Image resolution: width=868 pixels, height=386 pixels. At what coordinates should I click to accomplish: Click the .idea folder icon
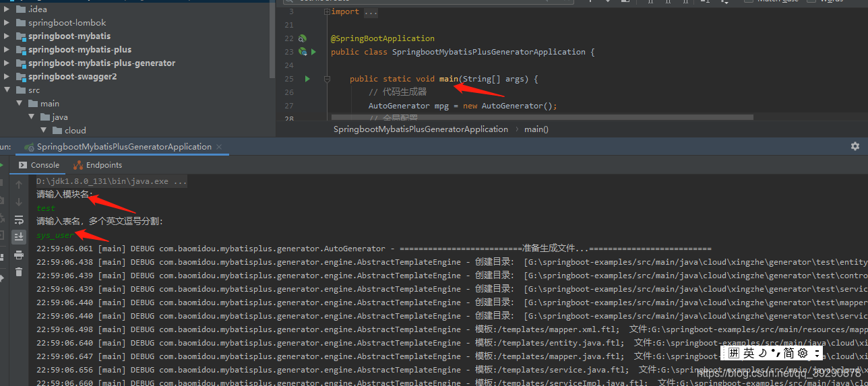click(20, 9)
